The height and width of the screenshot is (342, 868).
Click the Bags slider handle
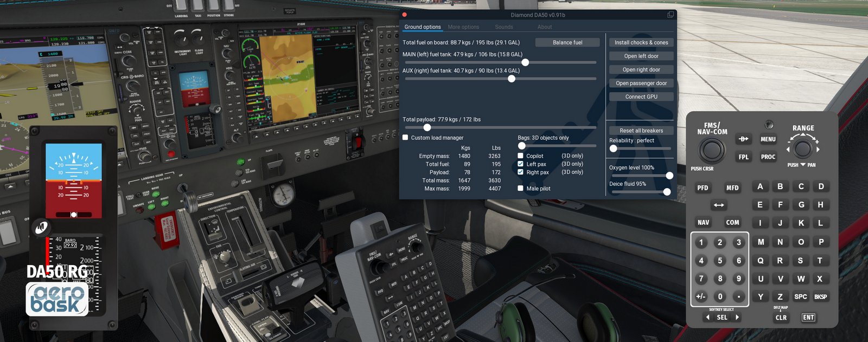(x=521, y=146)
